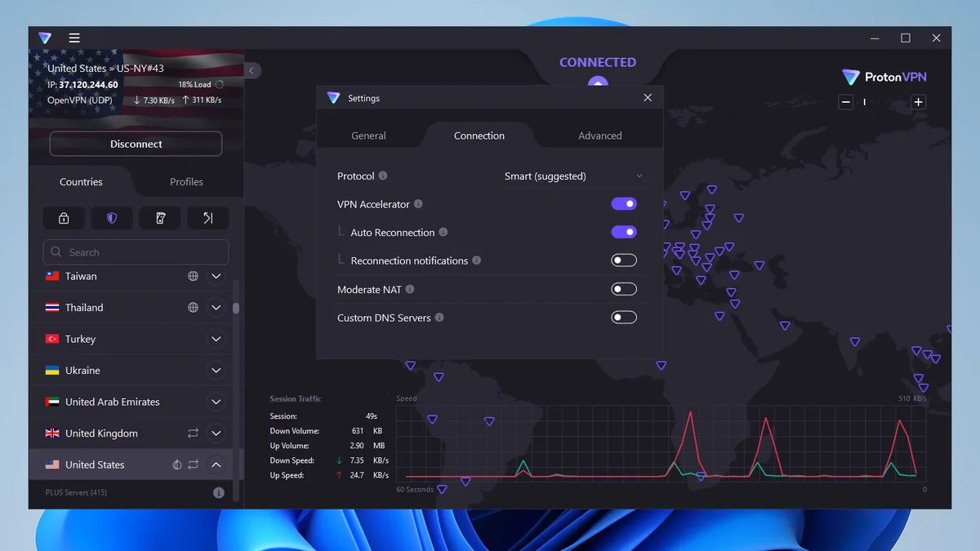
Task: Open the Profiles tab
Action: [186, 182]
